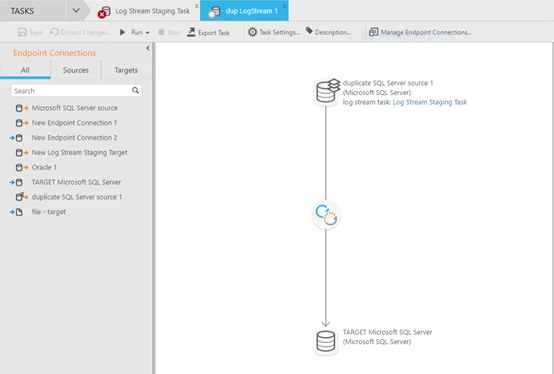Select New Endpoint Connection 2
Viewport: 554px width, 374px height.
click(x=74, y=138)
